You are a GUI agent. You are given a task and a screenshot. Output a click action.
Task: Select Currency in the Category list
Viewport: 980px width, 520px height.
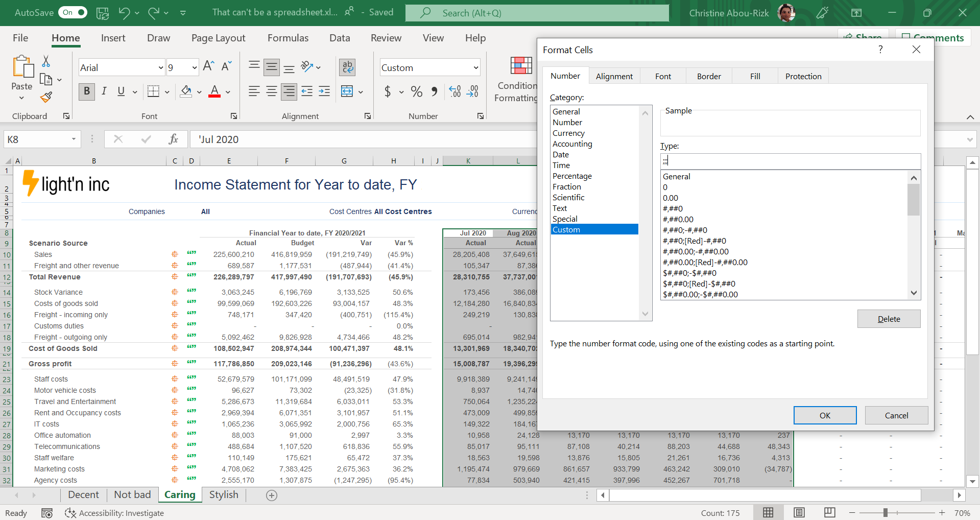[568, 133]
